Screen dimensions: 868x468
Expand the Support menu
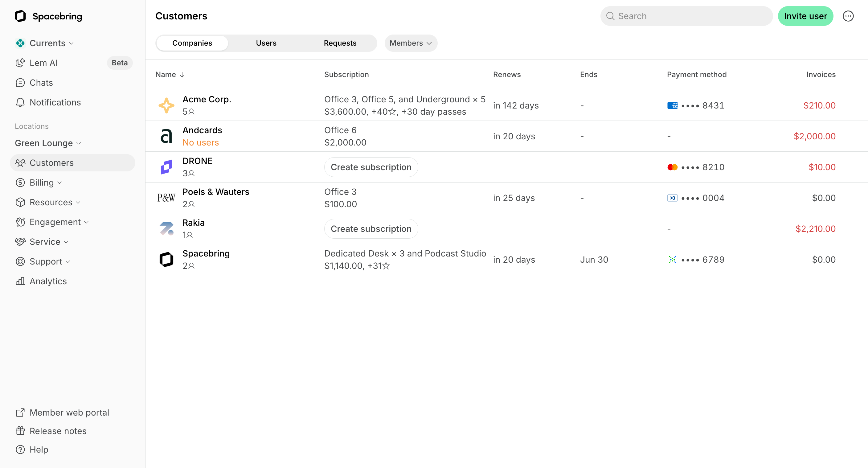(x=68, y=262)
